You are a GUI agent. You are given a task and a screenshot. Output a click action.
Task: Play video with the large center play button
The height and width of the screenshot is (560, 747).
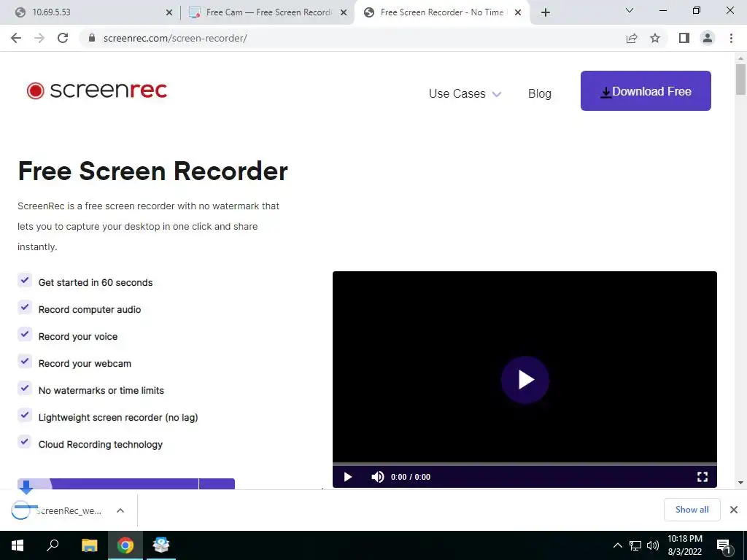(525, 380)
